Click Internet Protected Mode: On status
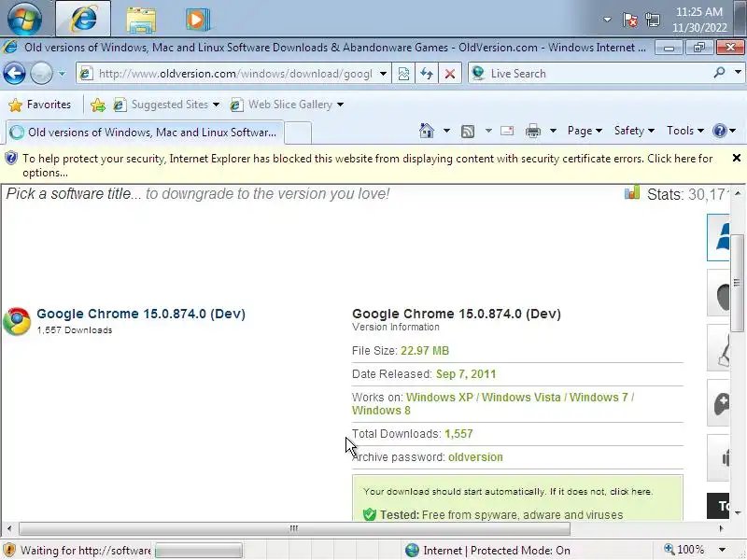747x560 pixels. [487, 551]
